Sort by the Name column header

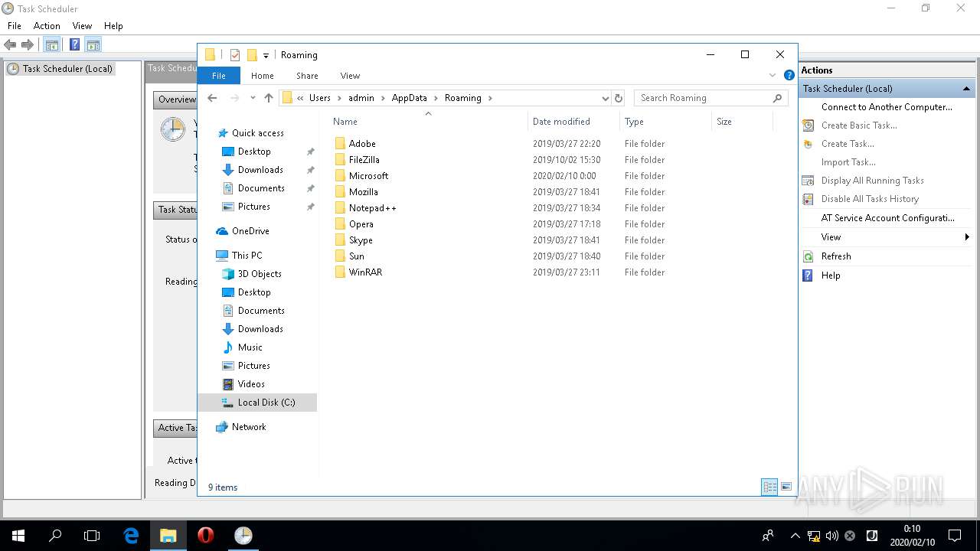coord(345,122)
